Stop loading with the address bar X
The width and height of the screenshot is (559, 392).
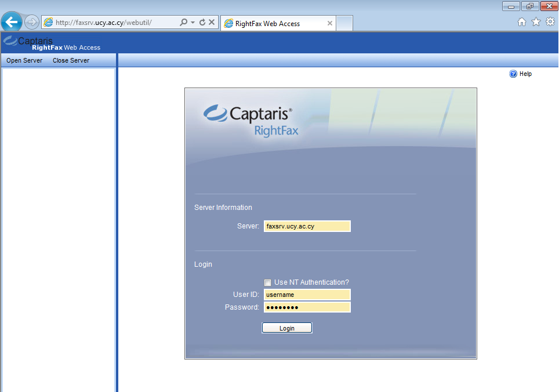pyautogui.click(x=212, y=22)
